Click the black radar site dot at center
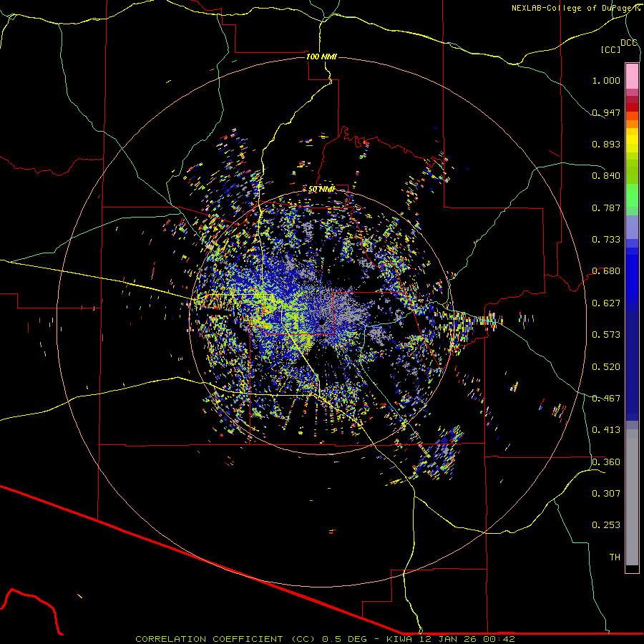This screenshot has width=644, height=644. [x=322, y=321]
